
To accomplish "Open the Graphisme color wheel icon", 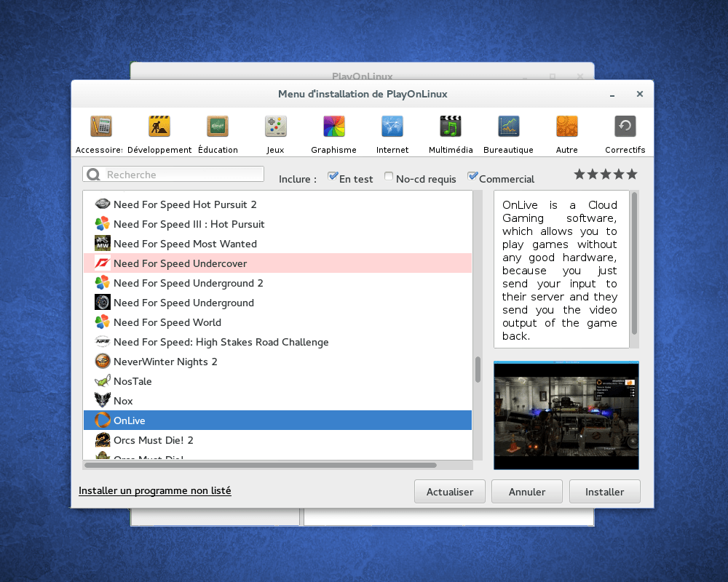I will coord(333,127).
